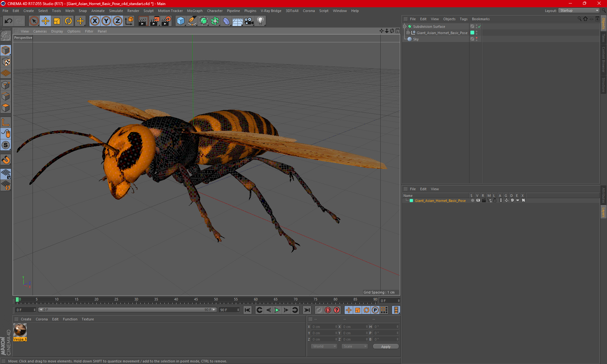Toggle Position keyframe recording
Screen dimensions: 607x364
[349, 310]
